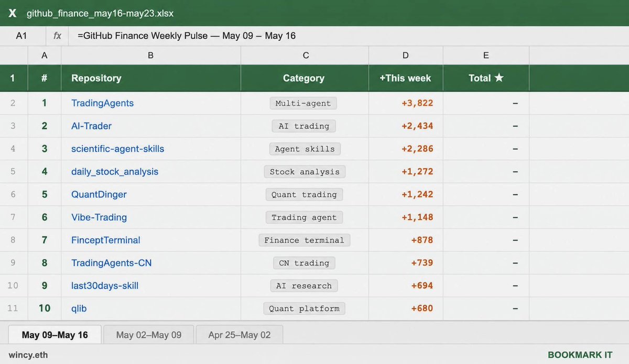Click the wincy.eth status bar text
629x364 pixels.
click(28, 355)
